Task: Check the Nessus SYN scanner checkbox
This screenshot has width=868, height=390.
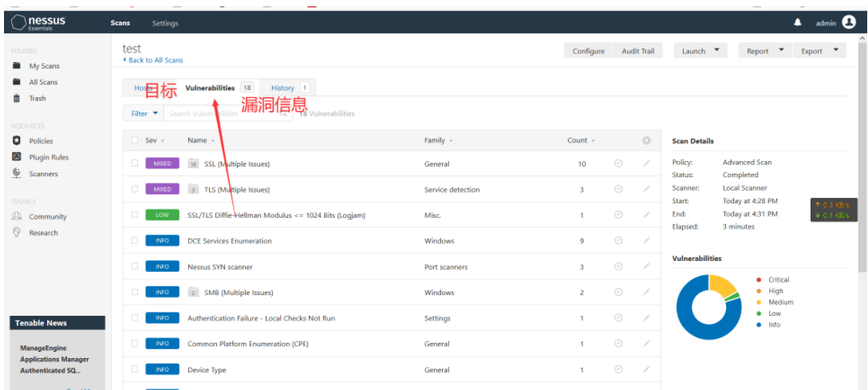Action: [x=135, y=266]
